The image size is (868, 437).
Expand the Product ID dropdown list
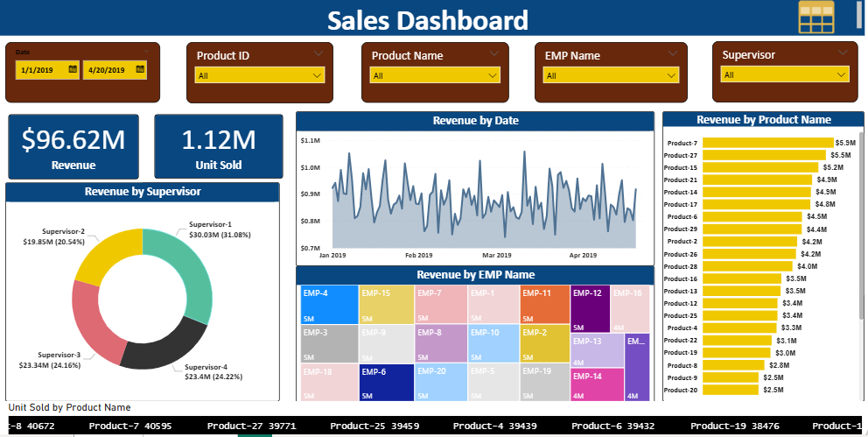pos(317,76)
